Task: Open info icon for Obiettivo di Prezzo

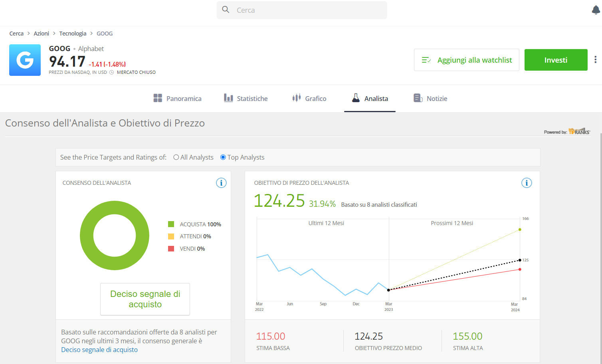Action: tap(527, 183)
